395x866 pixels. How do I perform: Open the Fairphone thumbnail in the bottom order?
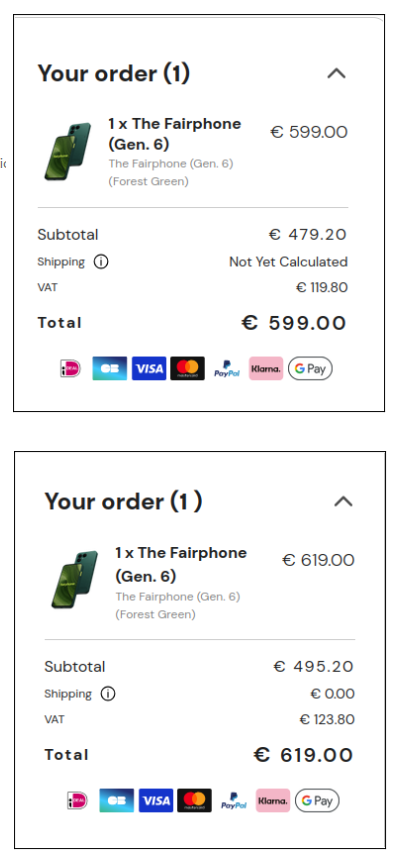tap(75, 580)
